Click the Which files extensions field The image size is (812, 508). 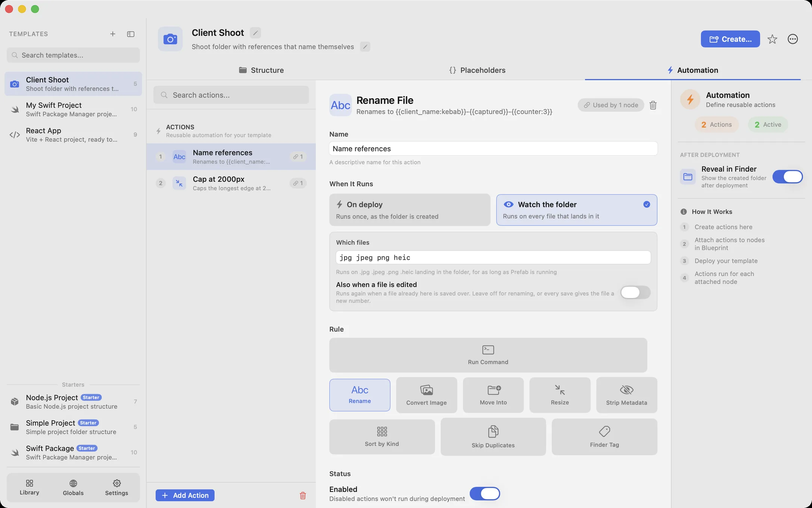(x=493, y=258)
